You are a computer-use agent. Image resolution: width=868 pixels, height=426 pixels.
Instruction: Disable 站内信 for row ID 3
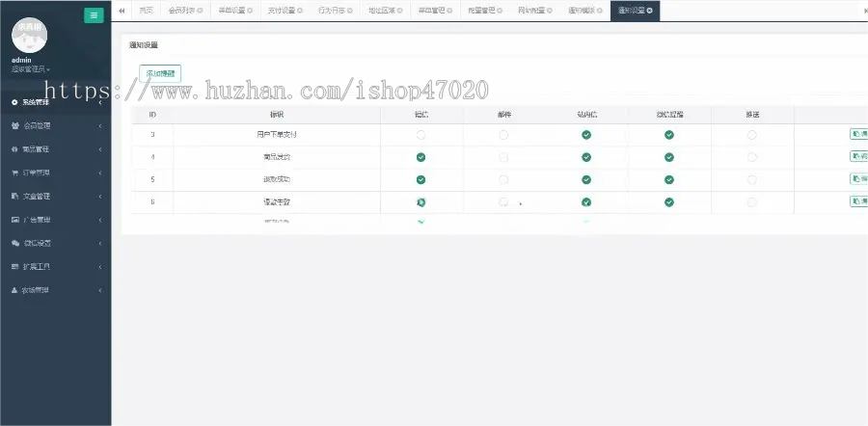tap(586, 134)
